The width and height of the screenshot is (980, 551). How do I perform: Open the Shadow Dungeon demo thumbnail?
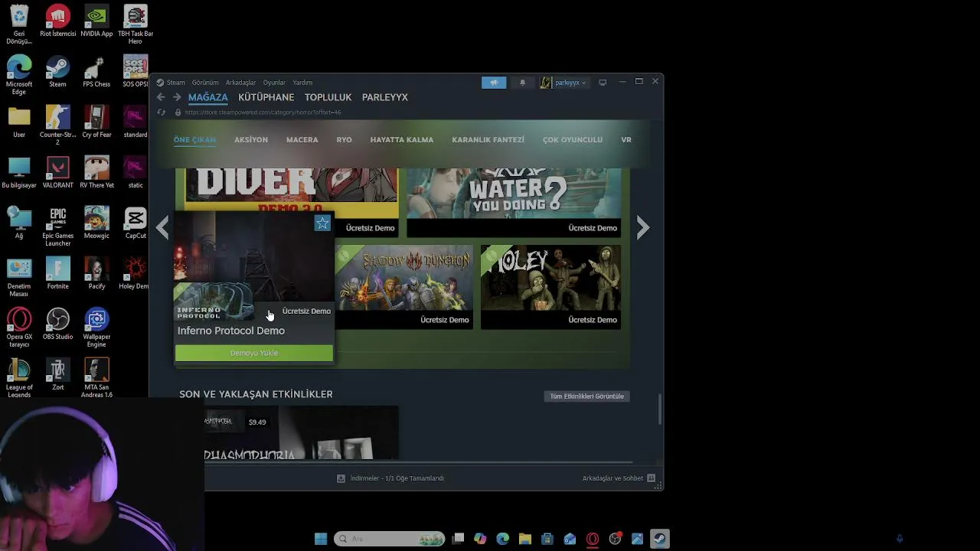coord(404,287)
